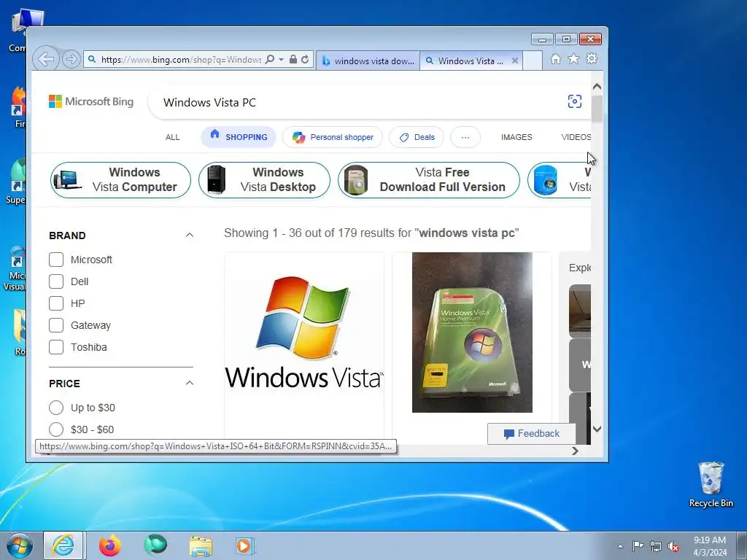Switch to the ALL results tab
Image resolution: width=747 pixels, height=560 pixels.
[x=172, y=137]
